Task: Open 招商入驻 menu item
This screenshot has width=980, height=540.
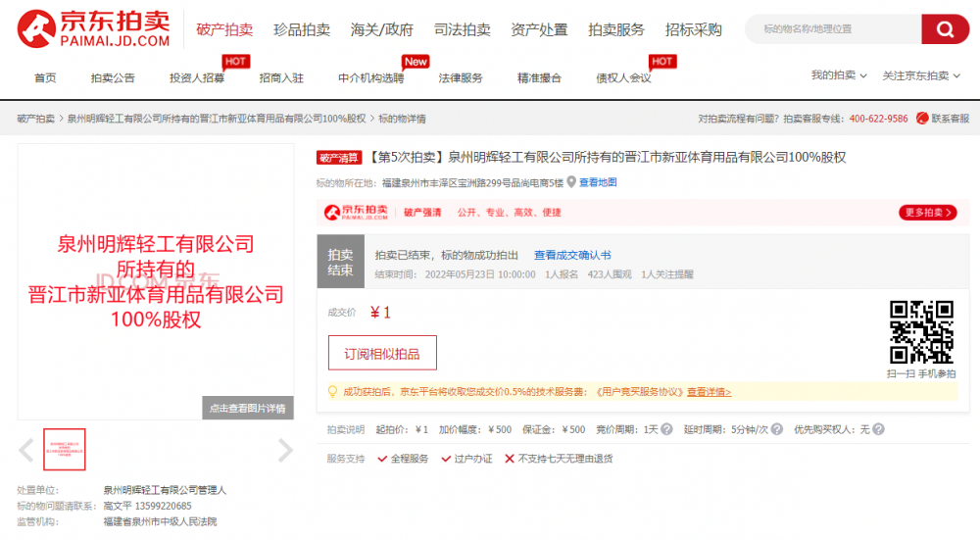Action: coord(281,78)
